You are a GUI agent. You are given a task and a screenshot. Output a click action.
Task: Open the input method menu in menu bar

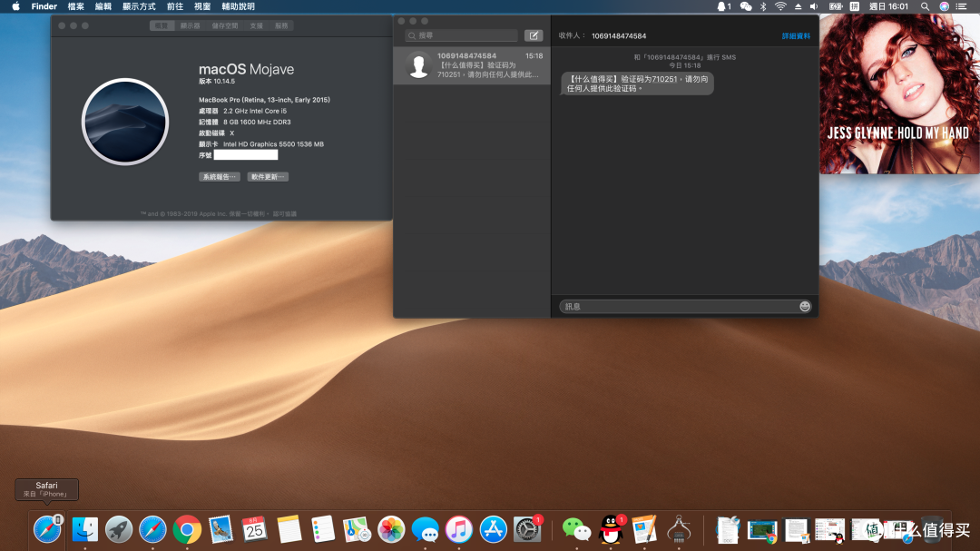coord(855,6)
